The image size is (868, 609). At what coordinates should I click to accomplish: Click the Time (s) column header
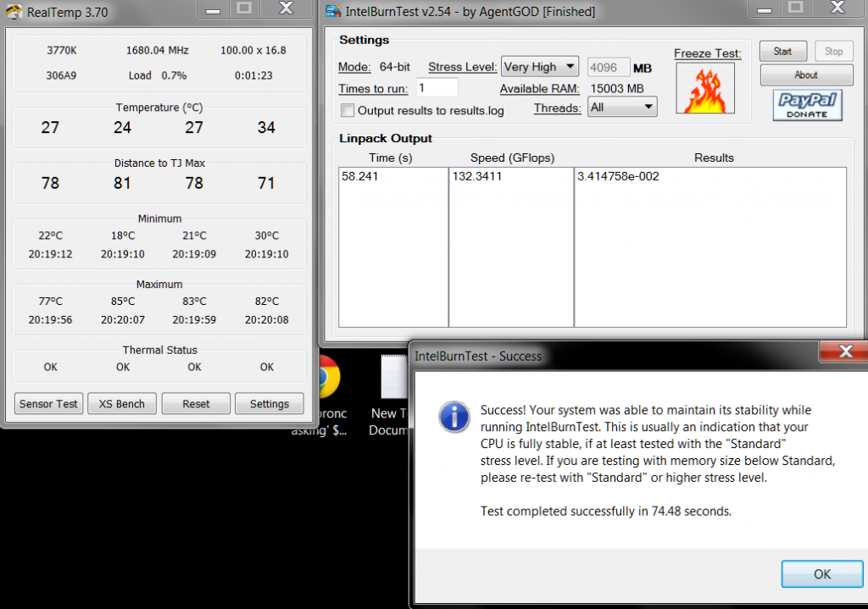coord(391,158)
